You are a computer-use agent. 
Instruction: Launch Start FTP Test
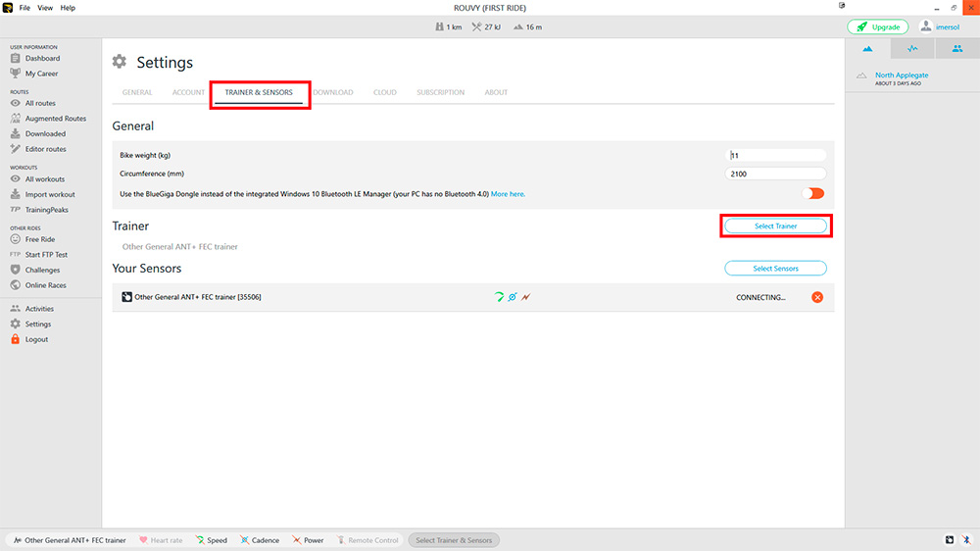click(x=39, y=255)
